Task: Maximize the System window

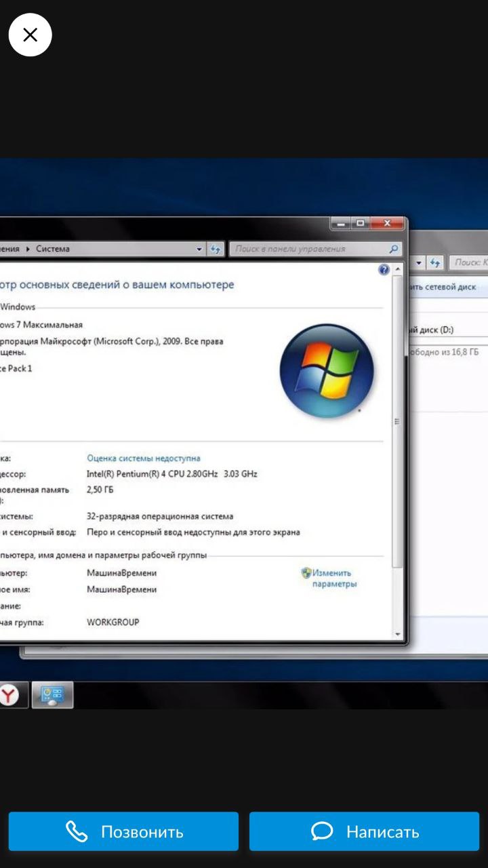Action: (359, 222)
